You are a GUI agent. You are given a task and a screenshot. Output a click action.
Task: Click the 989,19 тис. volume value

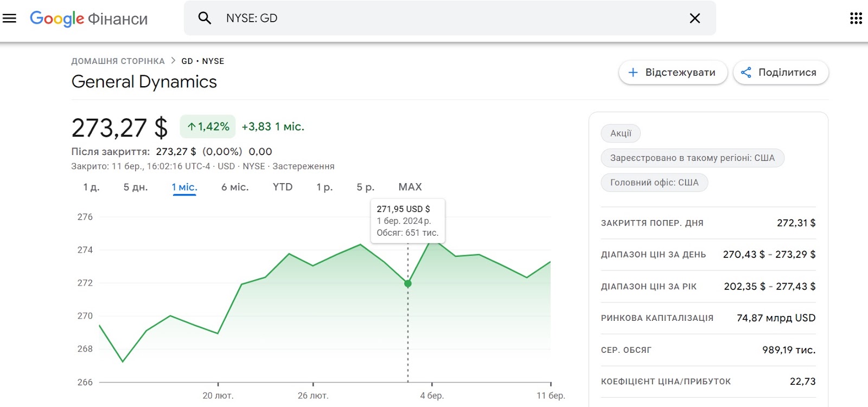click(x=789, y=350)
